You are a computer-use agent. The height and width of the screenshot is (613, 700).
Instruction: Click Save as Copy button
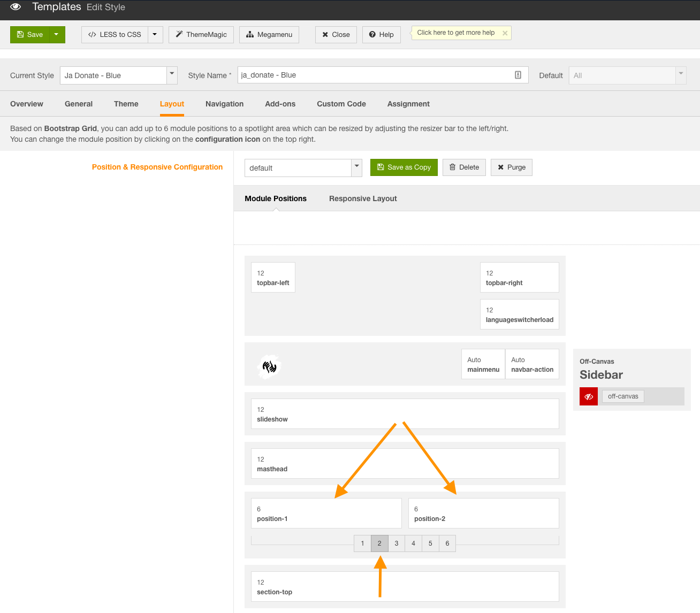click(404, 167)
